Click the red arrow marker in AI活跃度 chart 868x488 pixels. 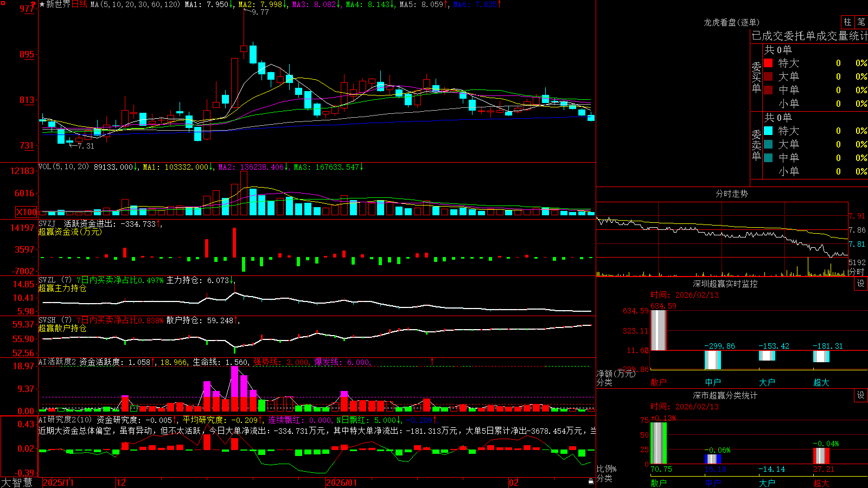pos(432,361)
